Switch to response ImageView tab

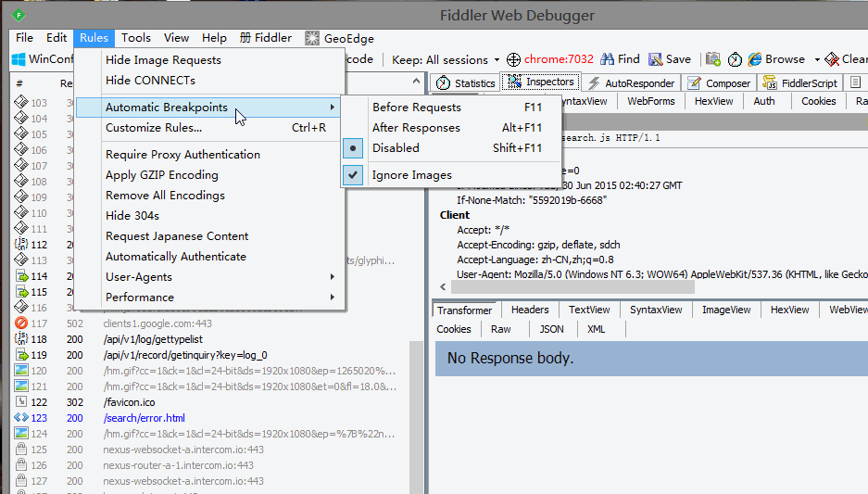tap(726, 310)
